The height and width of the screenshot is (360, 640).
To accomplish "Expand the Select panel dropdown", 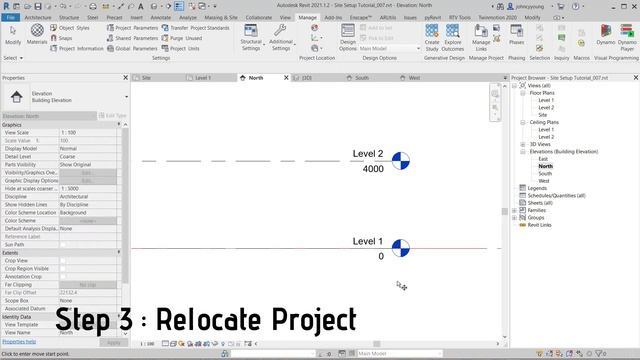I will pos(13,58).
